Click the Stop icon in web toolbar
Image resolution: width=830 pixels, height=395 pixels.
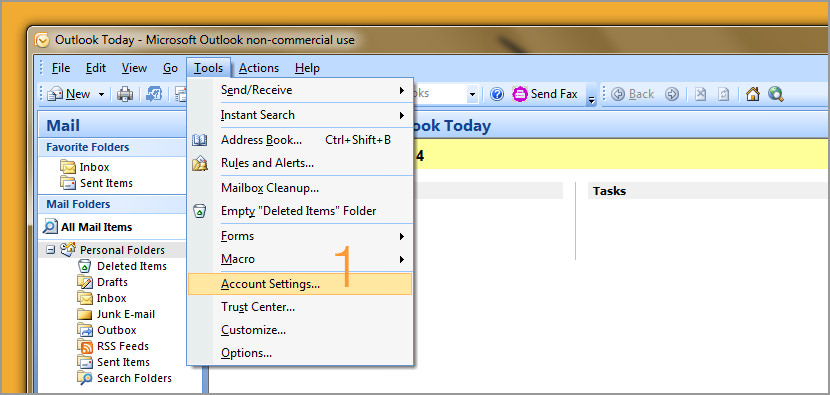(x=700, y=94)
